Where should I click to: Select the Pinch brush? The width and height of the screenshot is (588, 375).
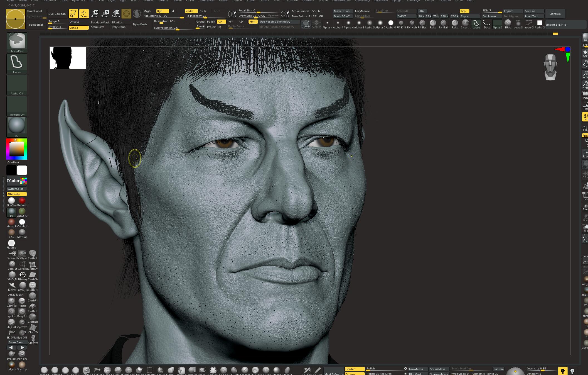pyautogui.click(x=22, y=302)
